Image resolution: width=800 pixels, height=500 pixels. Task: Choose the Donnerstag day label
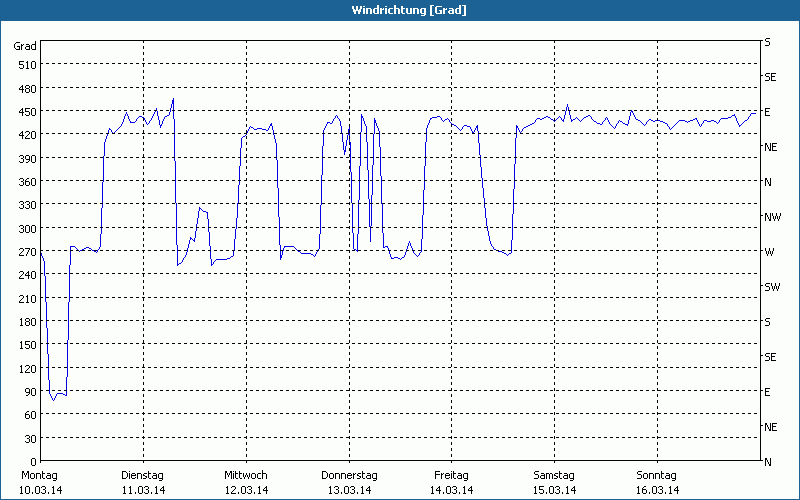pos(349,475)
